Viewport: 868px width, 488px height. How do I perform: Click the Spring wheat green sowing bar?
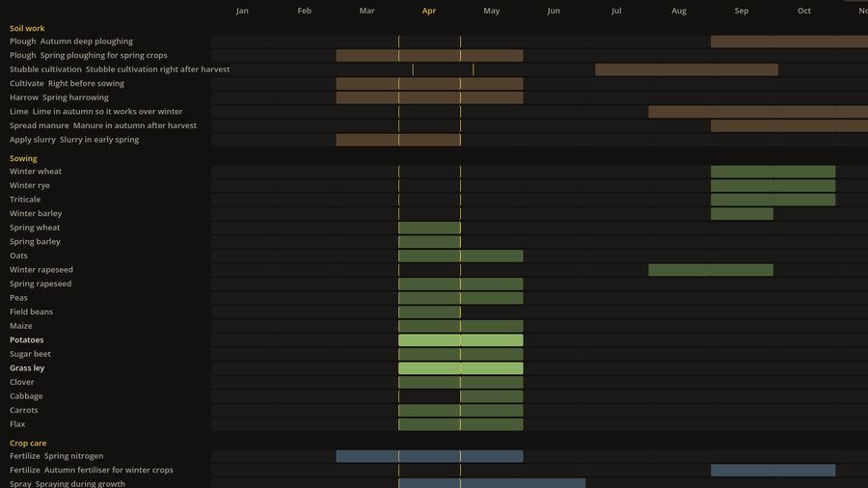(x=429, y=228)
